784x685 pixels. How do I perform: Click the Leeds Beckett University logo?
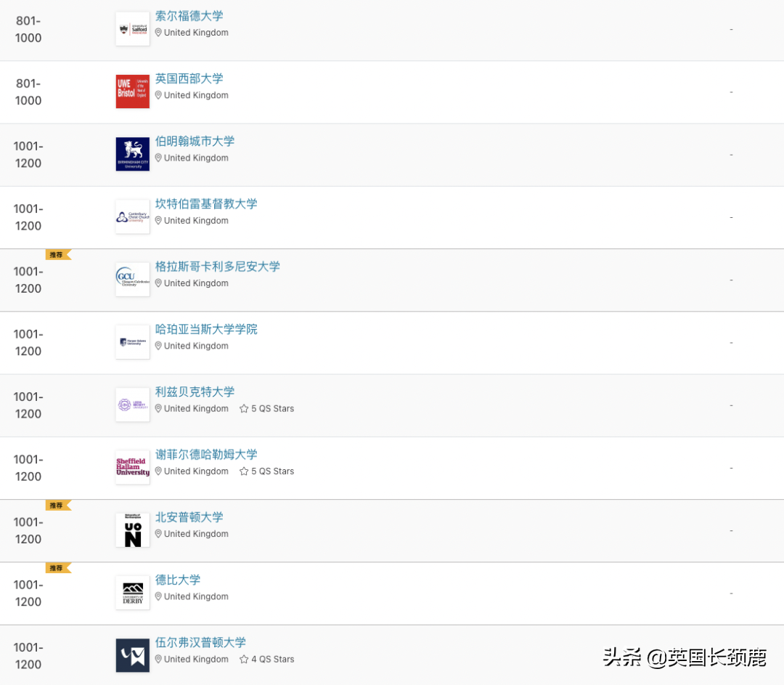pos(133,405)
